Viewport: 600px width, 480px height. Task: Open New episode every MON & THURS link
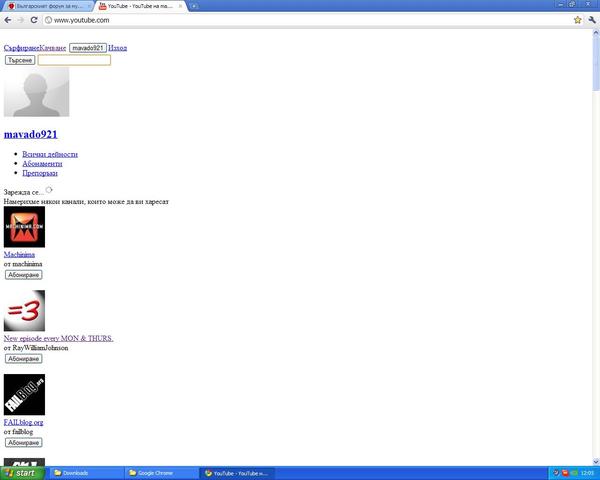pos(59,338)
